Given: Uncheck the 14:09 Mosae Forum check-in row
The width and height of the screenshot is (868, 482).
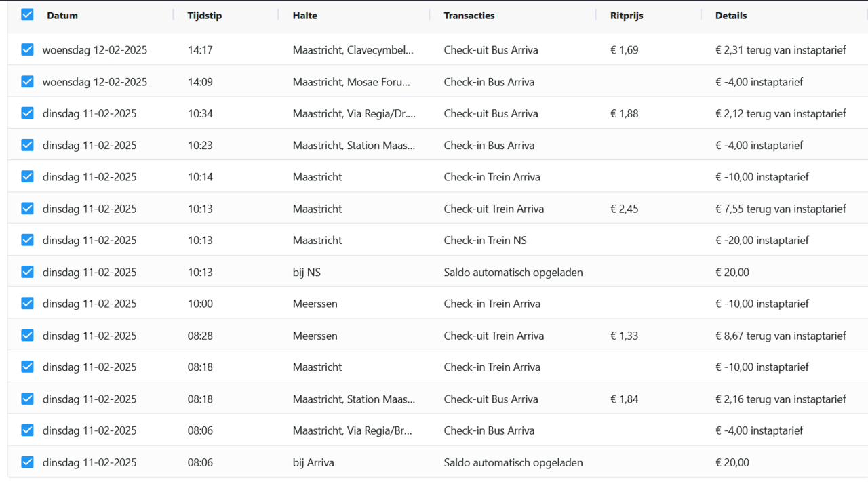Looking at the screenshot, I should [27, 81].
